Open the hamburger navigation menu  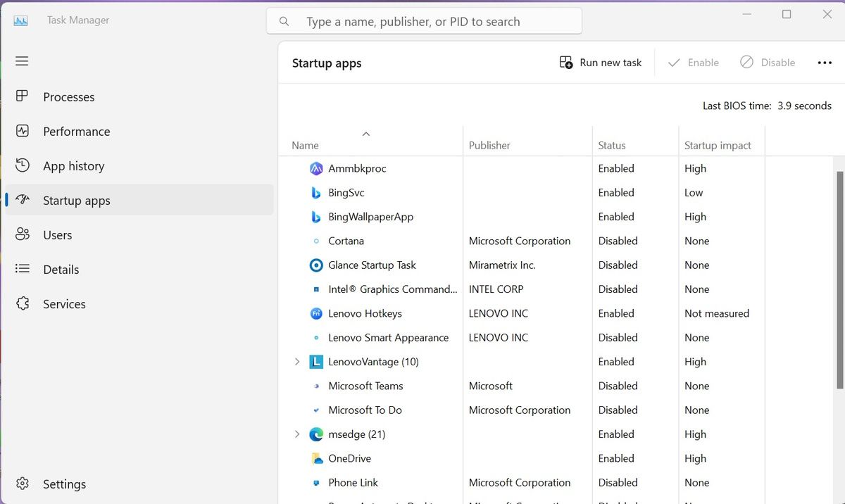[x=22, y=61]
